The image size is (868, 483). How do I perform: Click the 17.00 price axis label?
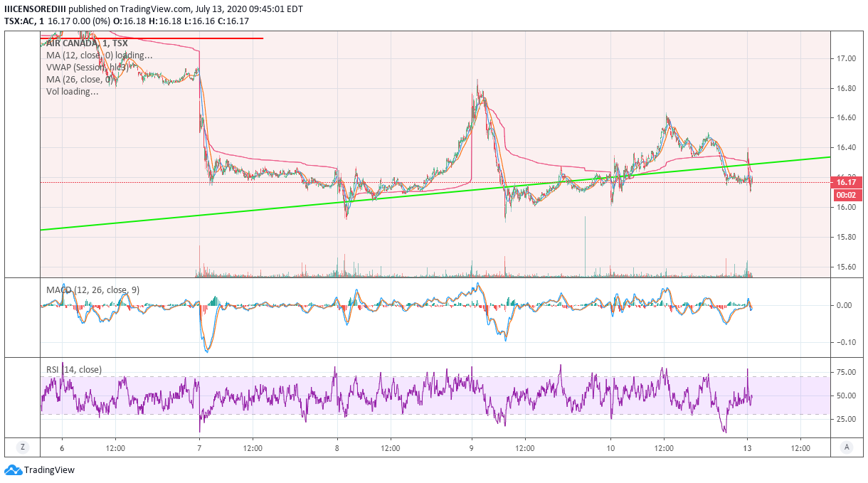(x=847, y=58)
